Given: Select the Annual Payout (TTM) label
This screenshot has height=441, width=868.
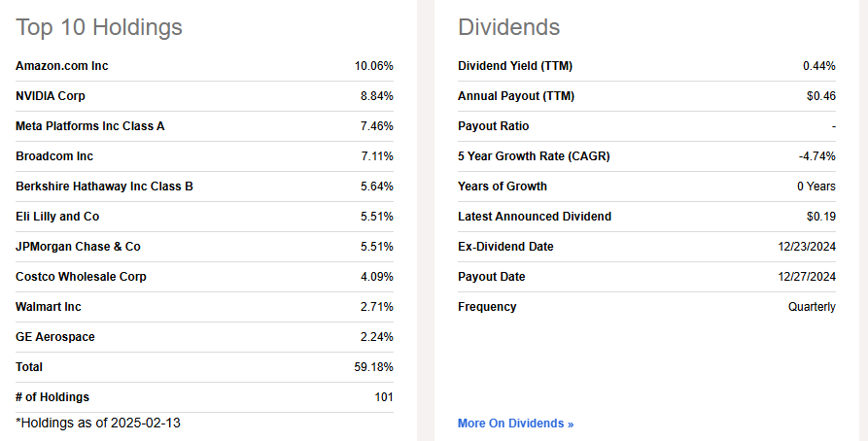Looking at the screenshot, I should coord(516,96).
